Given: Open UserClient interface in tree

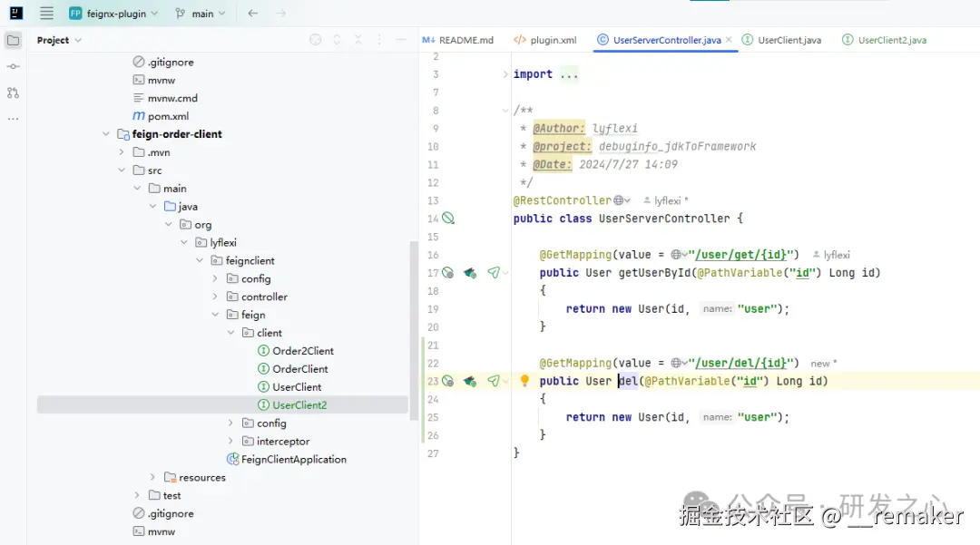Looking at the screenshot, I should point(289,387).
